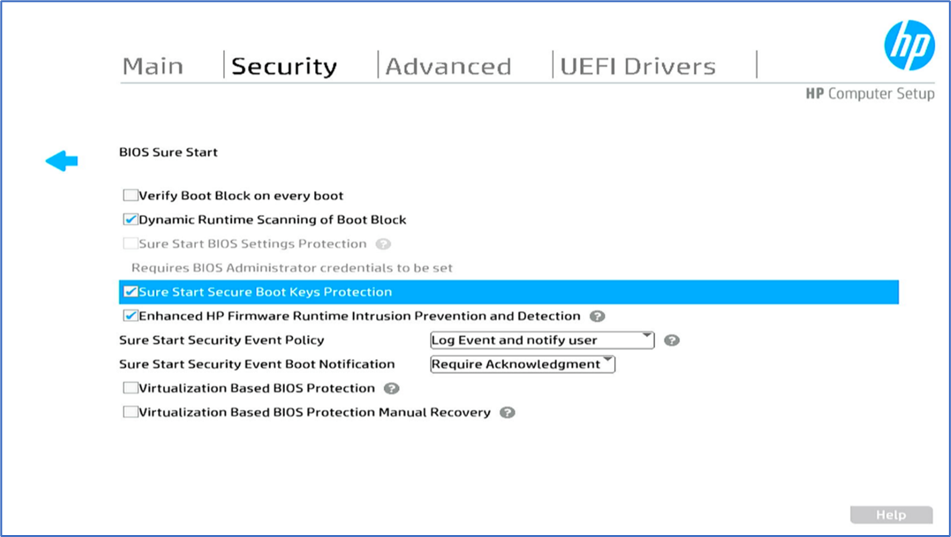Toggle Sure Start Secure Boot Keys Protection

pyautogui.click(x=131, y=292)
